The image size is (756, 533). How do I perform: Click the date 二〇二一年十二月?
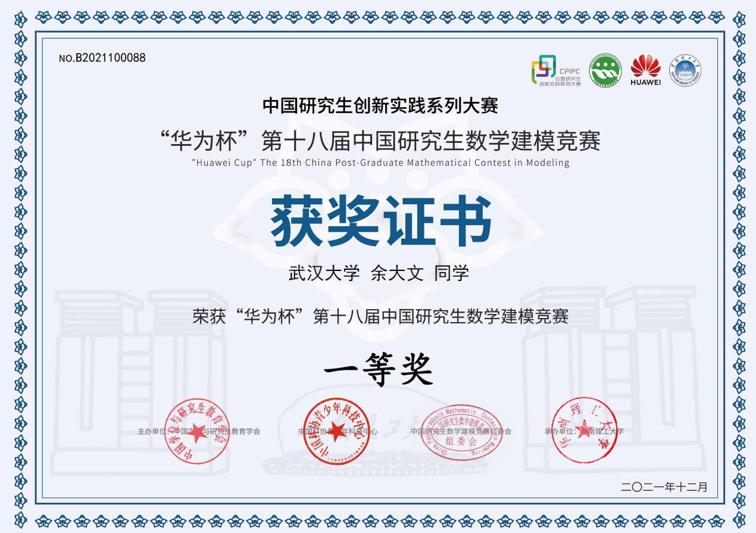[664, 487]
